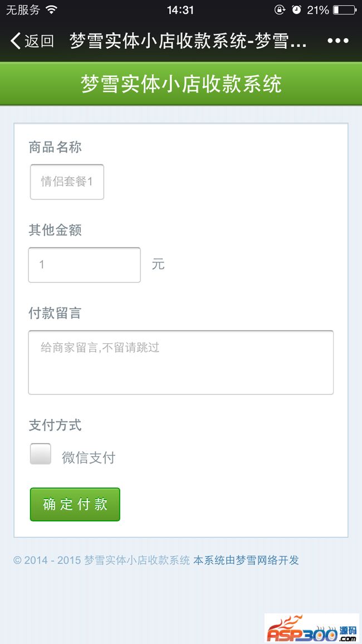Viewport: 362px width, 644px height.
Task: Tap the Wi-Fi status icon
Action: [x=52, y=9]
